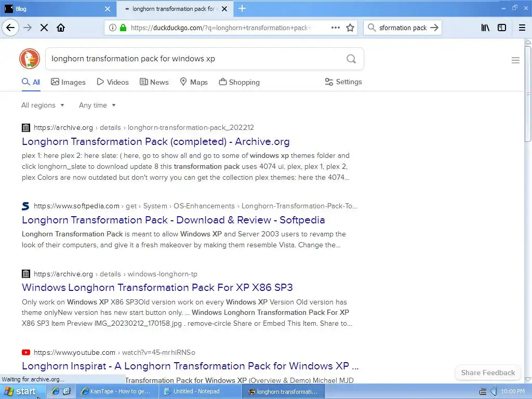This screenshot has width=532, height=399.
Task: Go back using the browser back arrow
Action: [x=10, y=28]
